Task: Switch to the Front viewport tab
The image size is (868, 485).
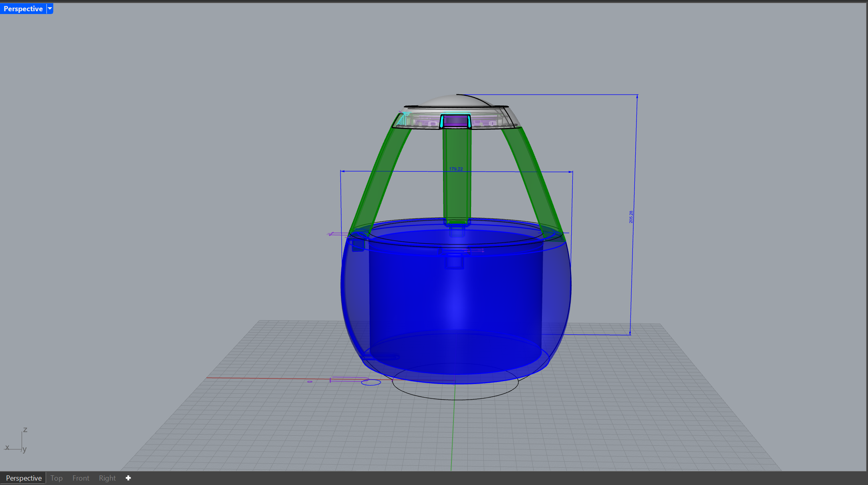Action: point(81,478)
